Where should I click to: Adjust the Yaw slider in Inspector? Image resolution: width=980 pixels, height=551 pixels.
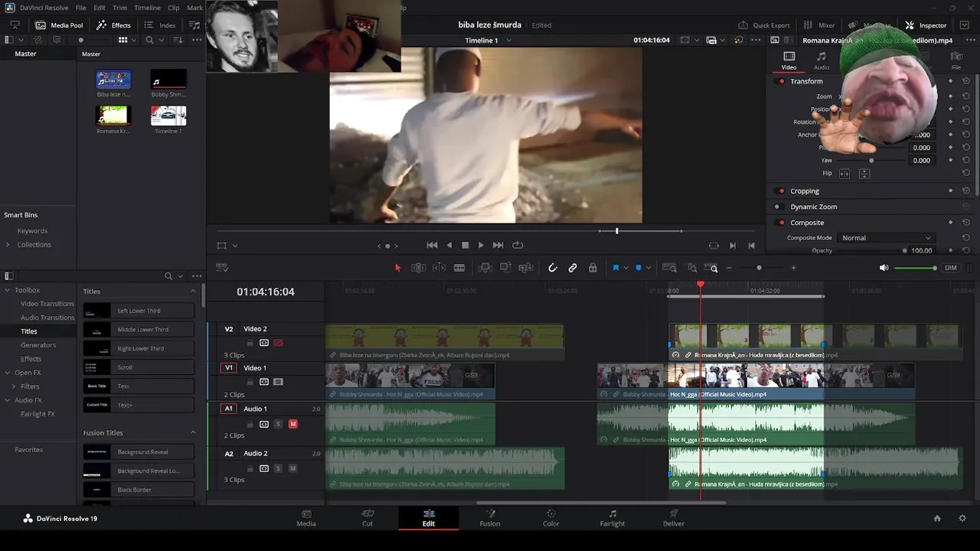pyautogui.click(x=871, y=161)
